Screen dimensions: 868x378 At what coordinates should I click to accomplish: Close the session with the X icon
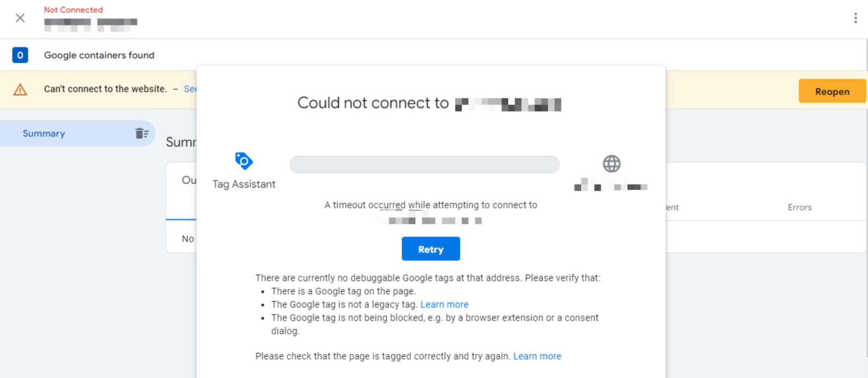point(20,18)
